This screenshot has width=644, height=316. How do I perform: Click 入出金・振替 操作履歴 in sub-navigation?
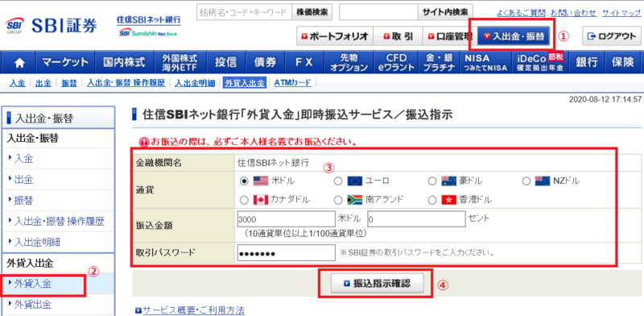pyautogui.click(x=126, y=83)
